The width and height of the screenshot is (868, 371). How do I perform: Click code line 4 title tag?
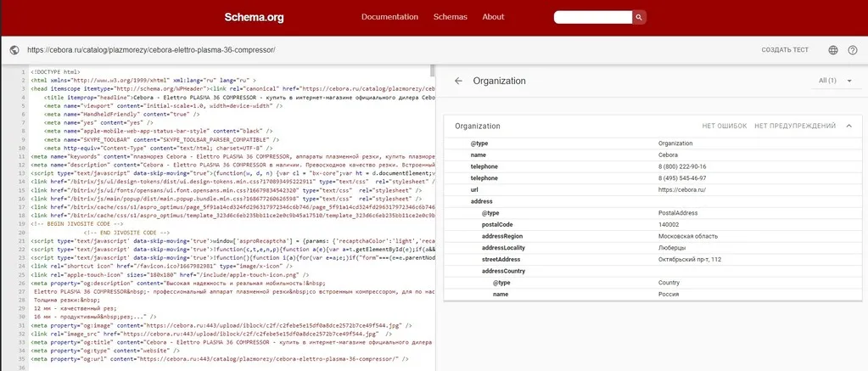coord(239,98)
